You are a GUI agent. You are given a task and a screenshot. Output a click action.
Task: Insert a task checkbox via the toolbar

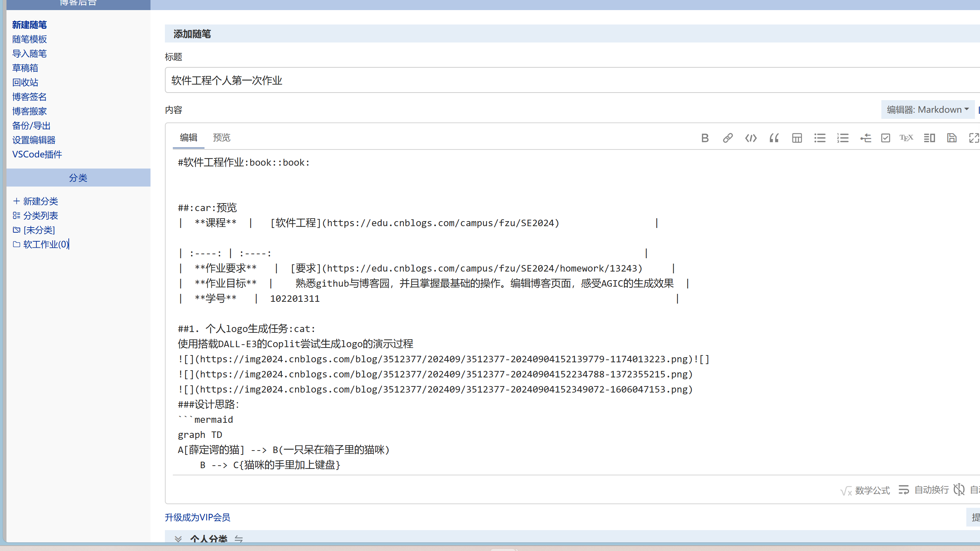pos(885,138)
